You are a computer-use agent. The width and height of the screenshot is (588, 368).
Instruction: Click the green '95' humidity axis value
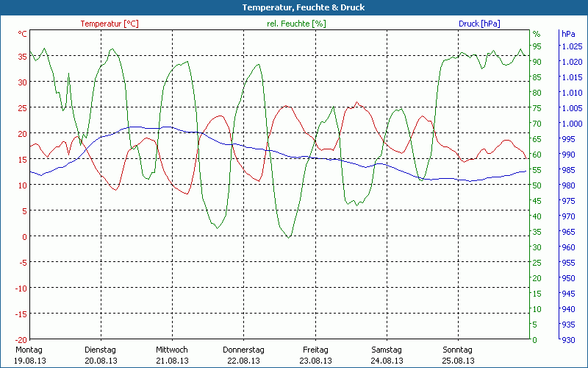tap(537, 46)
